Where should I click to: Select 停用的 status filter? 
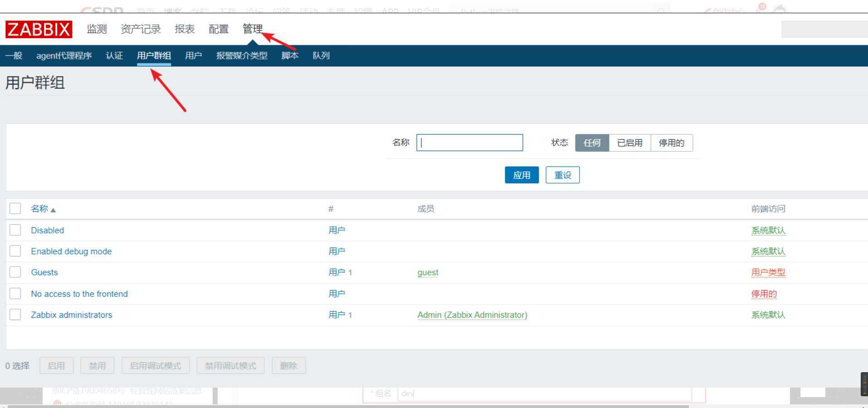(672, 143)
